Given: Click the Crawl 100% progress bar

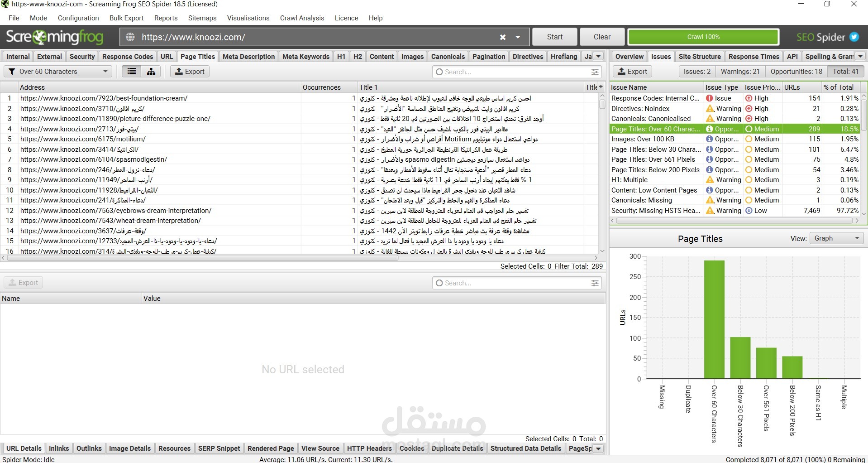Looking at the screenshot, I should tap(703, 37).
